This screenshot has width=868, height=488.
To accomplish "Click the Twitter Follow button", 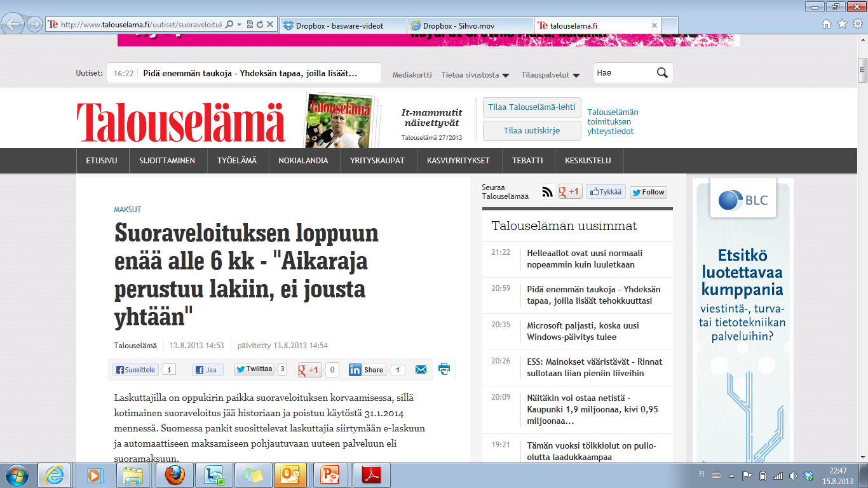I will tap(648, 192).
